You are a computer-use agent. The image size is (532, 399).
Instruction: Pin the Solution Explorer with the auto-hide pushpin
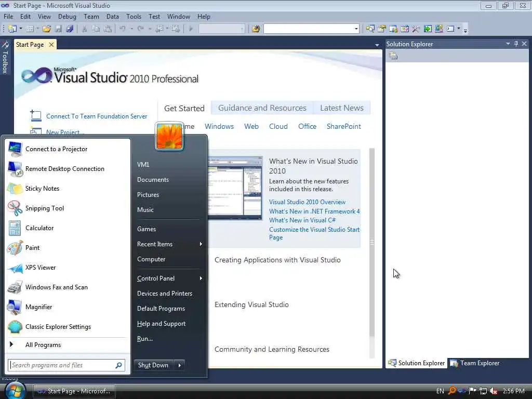click(x=516, y=44)
